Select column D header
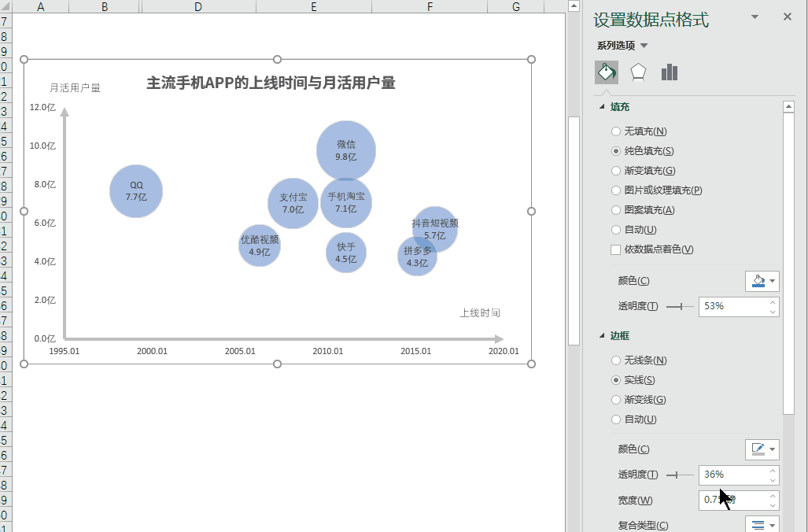808x532 pixels. click(198, 6)
